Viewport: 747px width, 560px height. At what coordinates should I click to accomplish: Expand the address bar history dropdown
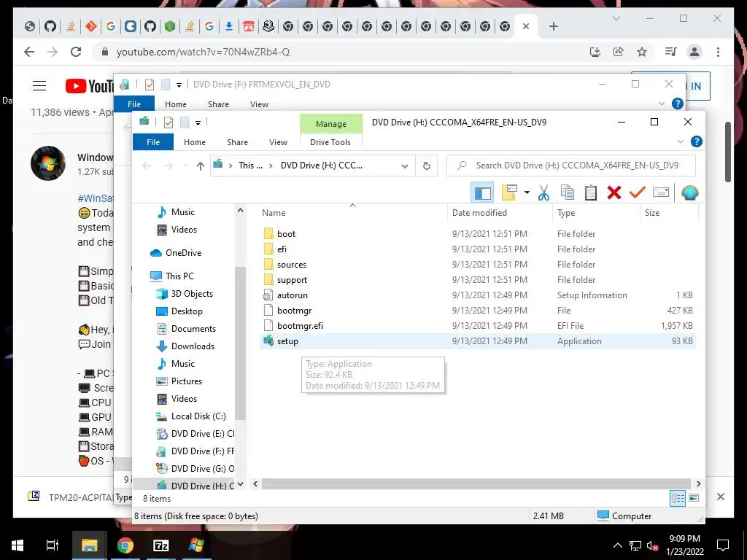(x=404, y=166)
